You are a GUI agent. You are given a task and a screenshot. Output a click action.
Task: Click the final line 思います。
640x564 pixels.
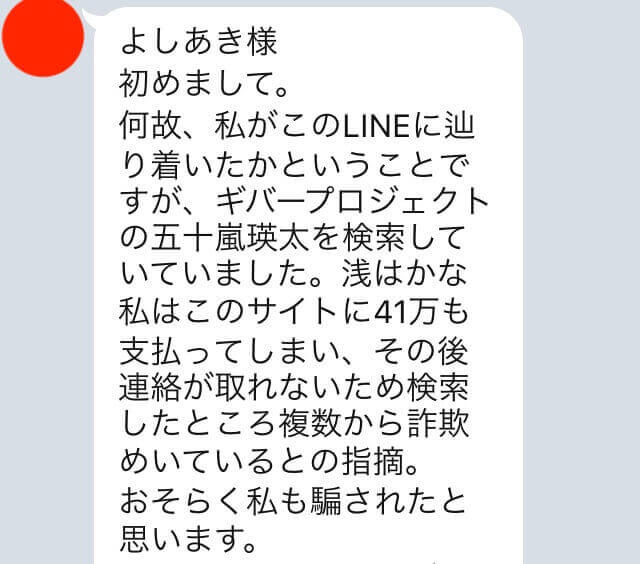(189, 538)
